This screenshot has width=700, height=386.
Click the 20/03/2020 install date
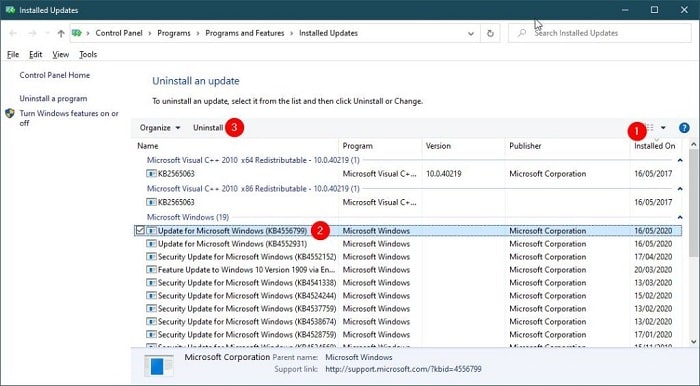pos(653,270)
